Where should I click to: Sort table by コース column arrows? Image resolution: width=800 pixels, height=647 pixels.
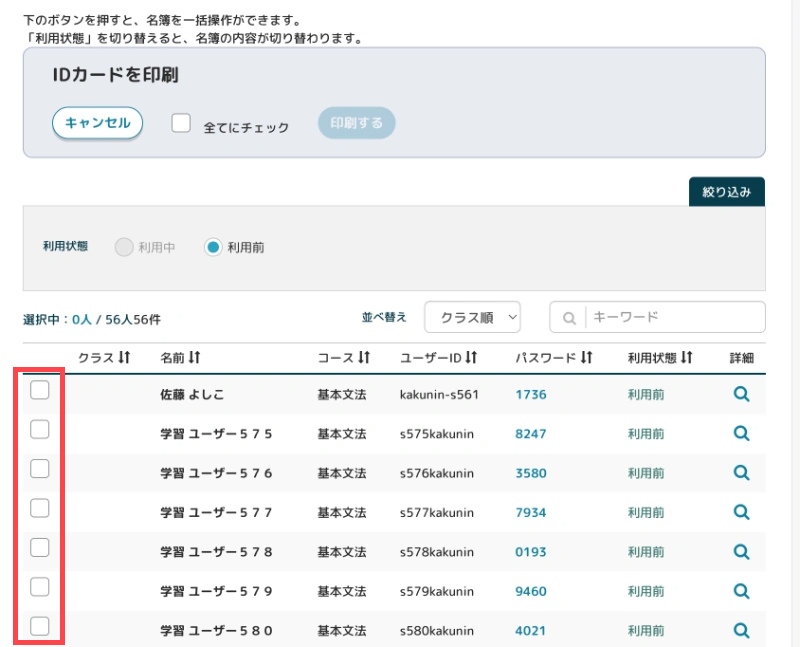coord(364,357)
